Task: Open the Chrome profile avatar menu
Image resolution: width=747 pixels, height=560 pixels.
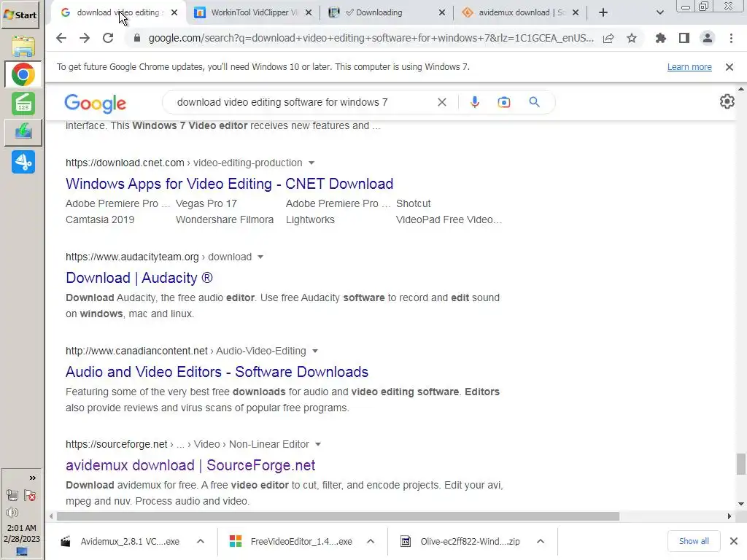Action: coord(708,38)
